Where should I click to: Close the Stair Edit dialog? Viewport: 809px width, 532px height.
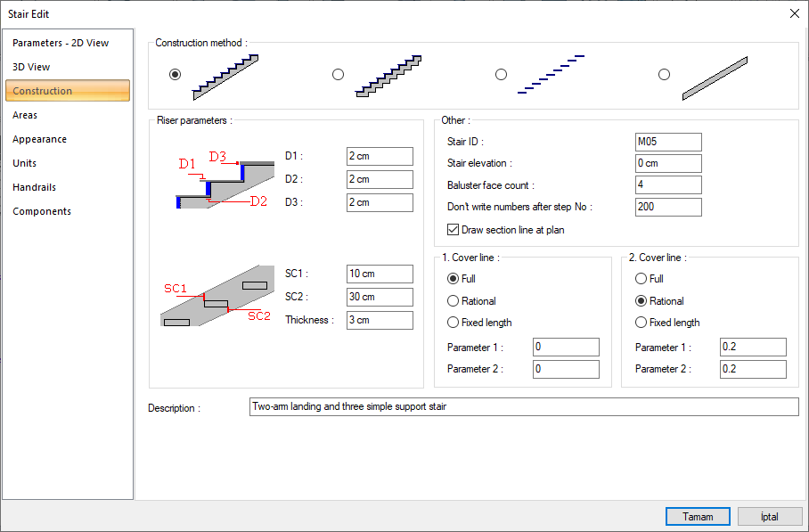coord(794,13)
